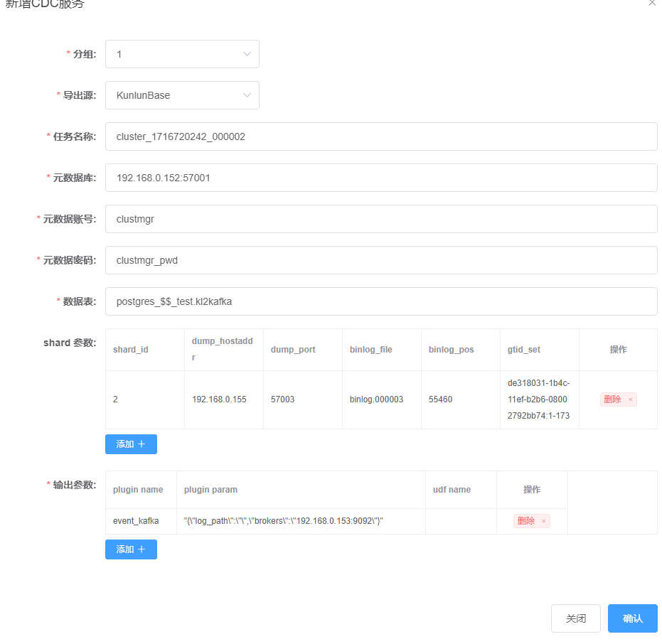
Task: Click the plugin param column header
Action: (x=301, y=490)
